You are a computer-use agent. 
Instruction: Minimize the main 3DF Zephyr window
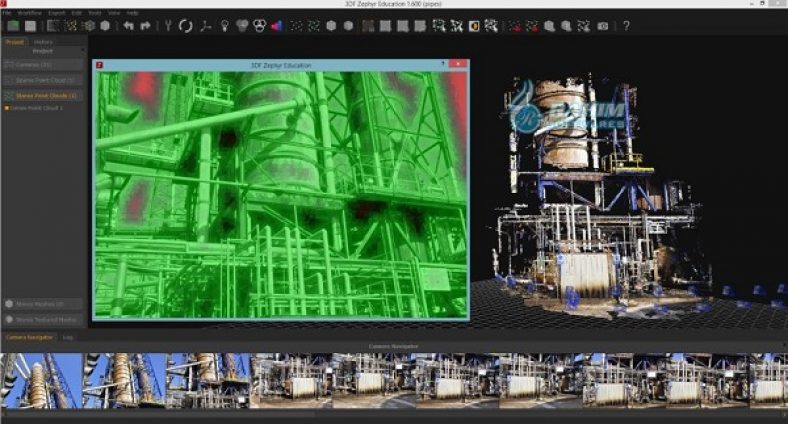(x=751, y=3)
